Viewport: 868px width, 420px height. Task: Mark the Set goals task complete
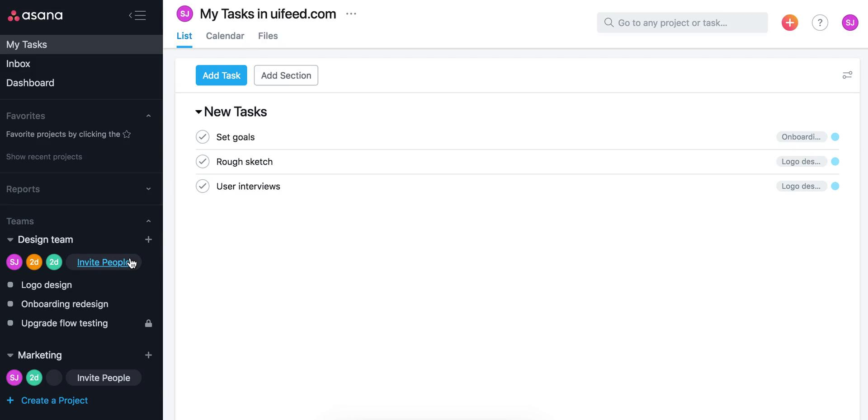(203, 137)
